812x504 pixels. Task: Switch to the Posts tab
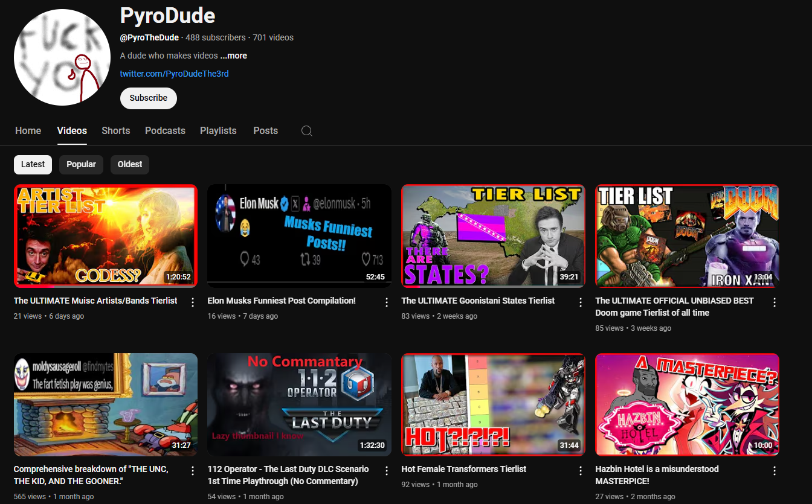(266, 130)
